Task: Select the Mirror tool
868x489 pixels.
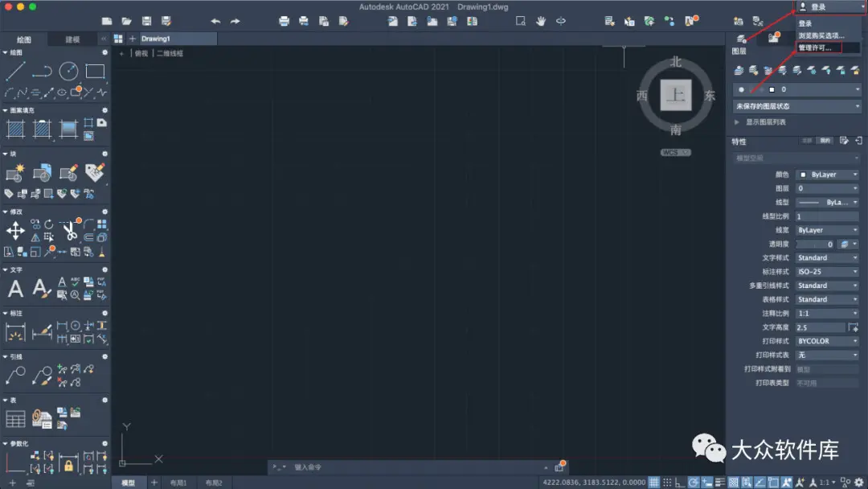Action: pyautogui.click(x=35, y=237)
